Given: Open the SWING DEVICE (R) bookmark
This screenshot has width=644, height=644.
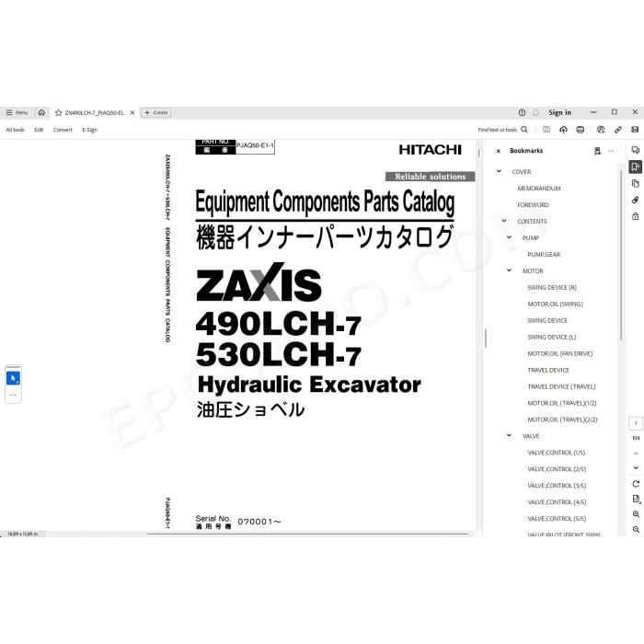Looking at the screenshot, I should [552, 287].
